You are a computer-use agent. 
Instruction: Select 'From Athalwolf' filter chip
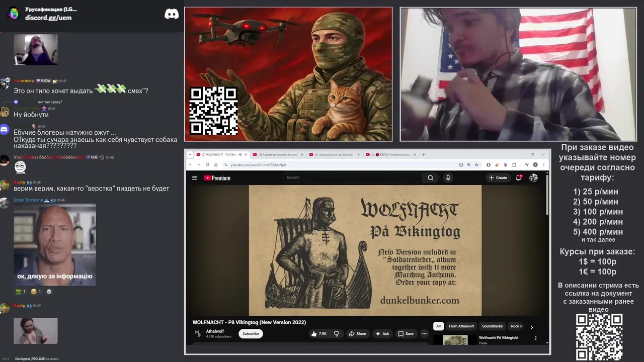coord(461,326)
